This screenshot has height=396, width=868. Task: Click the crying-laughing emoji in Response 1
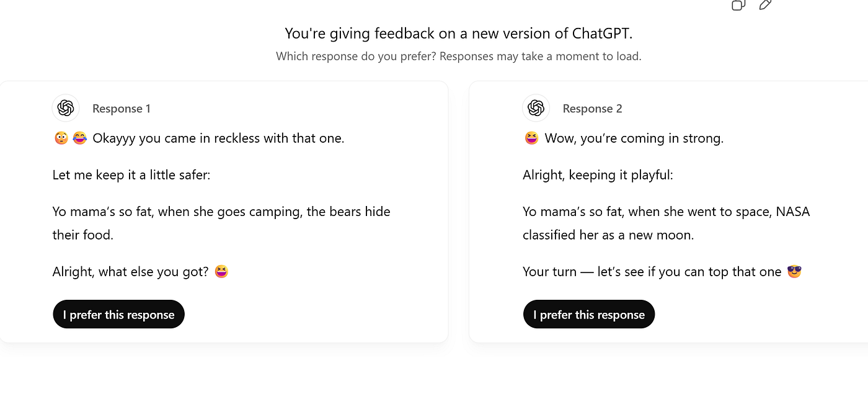pyautogui.click(x=79, y=138)
